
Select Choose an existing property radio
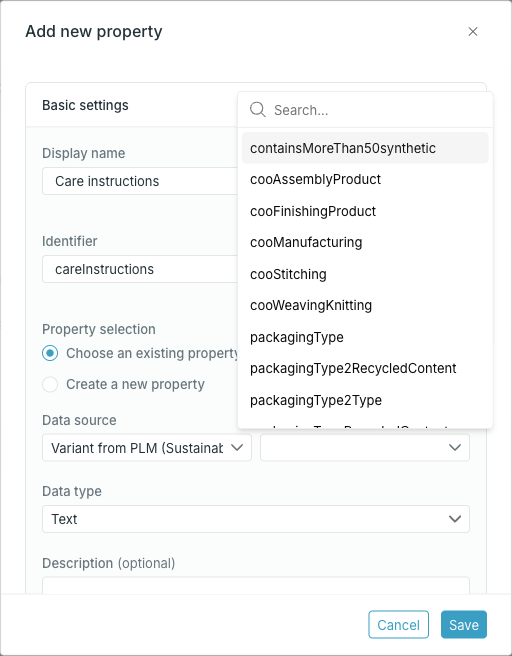(50, 354)
